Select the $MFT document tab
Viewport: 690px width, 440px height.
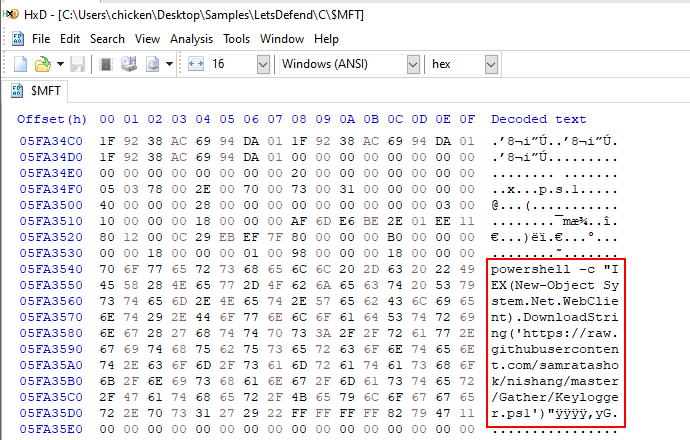[x=37, y=91]
